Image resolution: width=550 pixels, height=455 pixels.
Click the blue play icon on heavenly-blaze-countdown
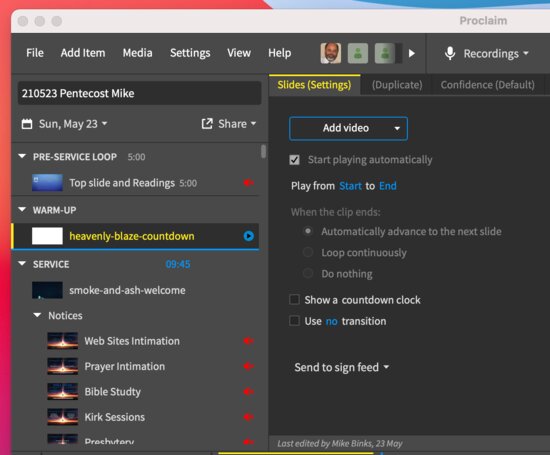249,236
